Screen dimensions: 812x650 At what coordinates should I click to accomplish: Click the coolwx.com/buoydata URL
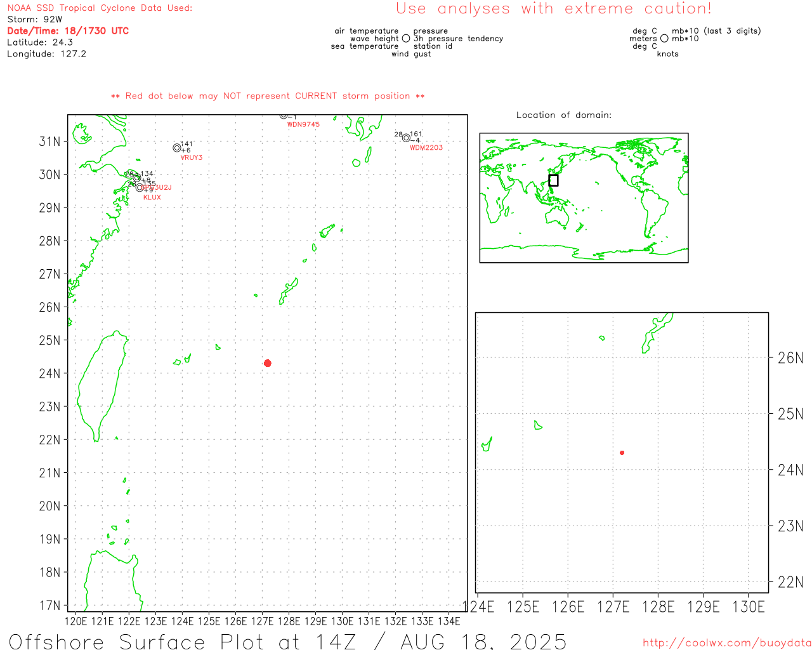(x=727, y=643)
